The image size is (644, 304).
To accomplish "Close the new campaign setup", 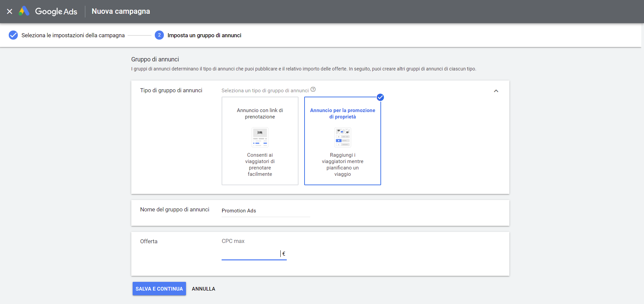I will click(10, 11).
